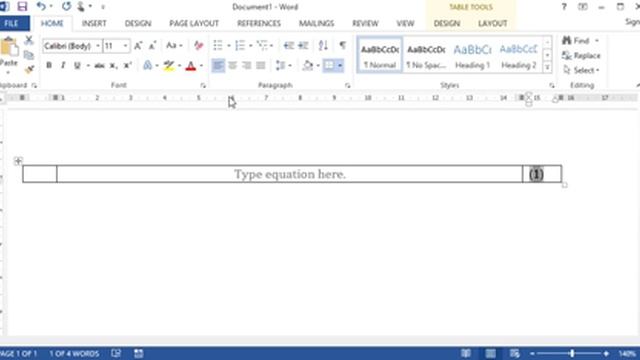Viewport: 640px width, 360px height.
Task: Copy selection icon in Clipboard group
Action: point(29,55)
